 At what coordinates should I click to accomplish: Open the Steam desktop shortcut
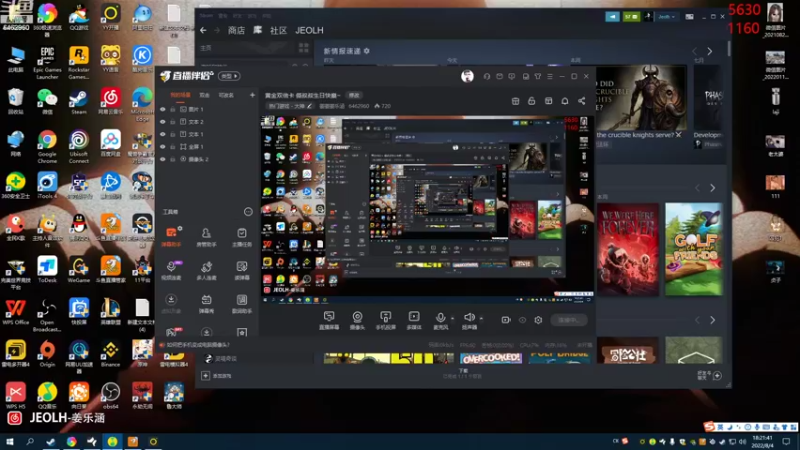click(79, 101)
